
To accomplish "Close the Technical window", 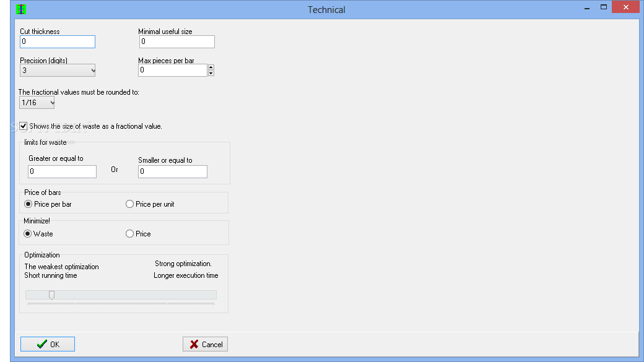I will tap(626, 7).
